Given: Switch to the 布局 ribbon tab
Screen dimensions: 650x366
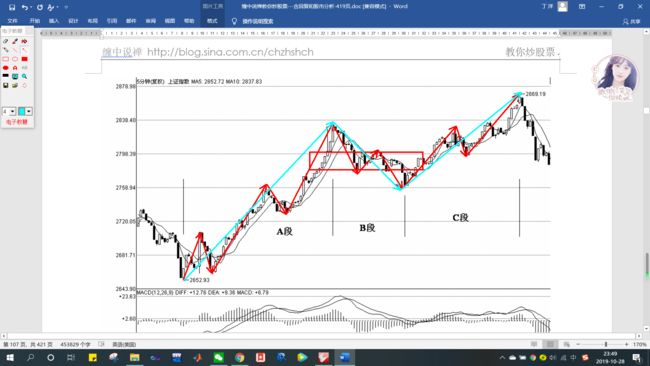Looking at the screenshot, I should coord(92,21).
